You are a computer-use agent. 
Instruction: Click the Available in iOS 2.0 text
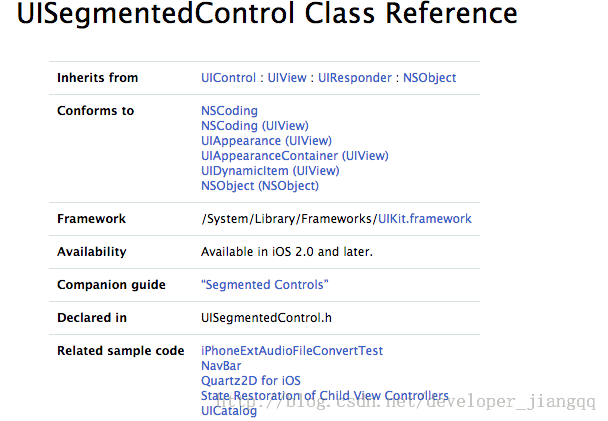click(287, 252)
